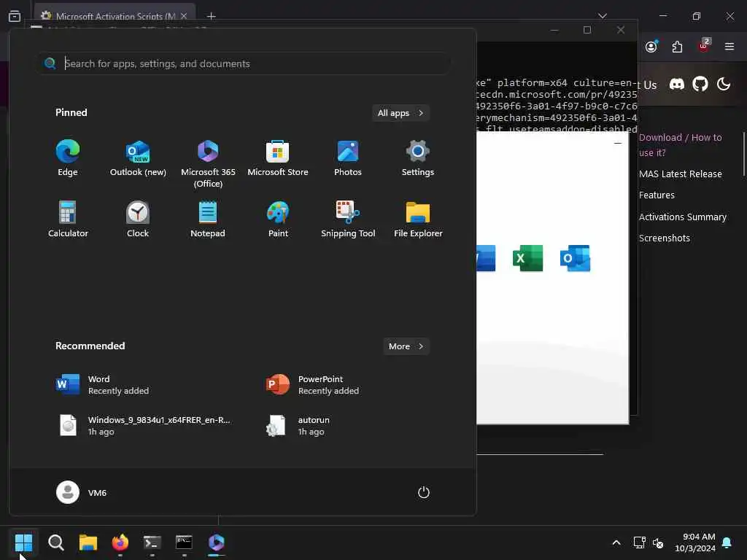Open GitHub link in browser page

coord(700,85)
